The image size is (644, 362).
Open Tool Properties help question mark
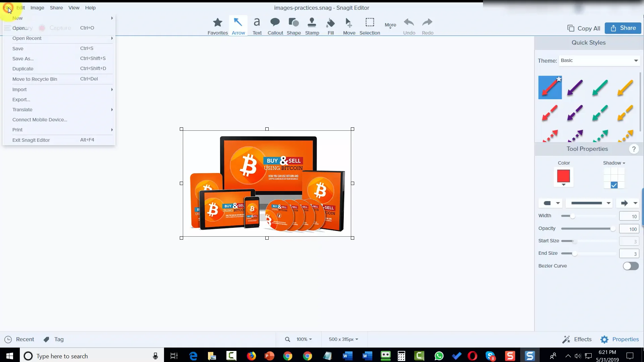point(634,149)
